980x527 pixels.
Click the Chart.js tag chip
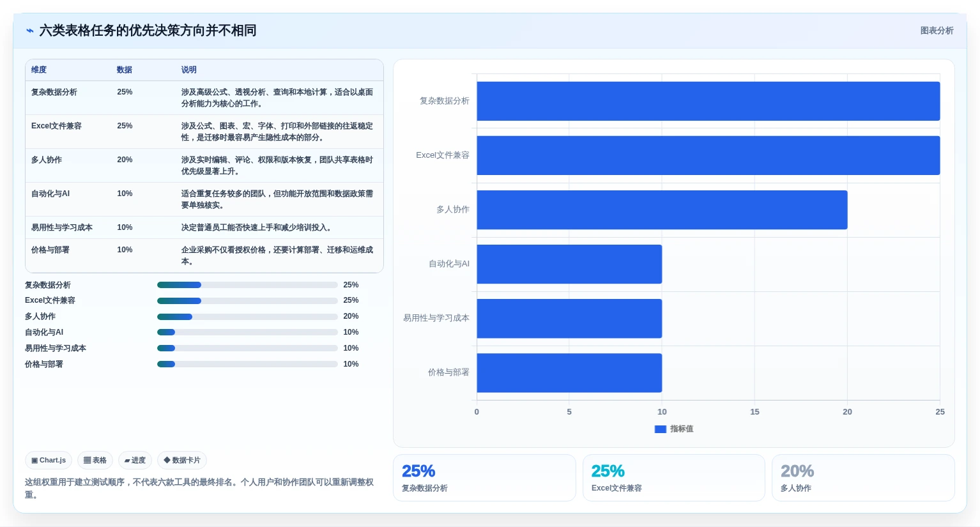49,460
